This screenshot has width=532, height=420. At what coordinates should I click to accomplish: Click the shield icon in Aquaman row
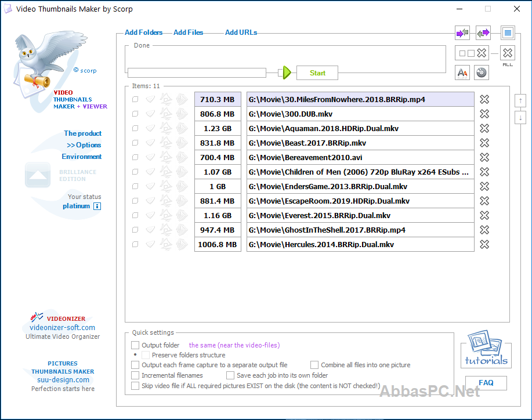pos(150,128)
